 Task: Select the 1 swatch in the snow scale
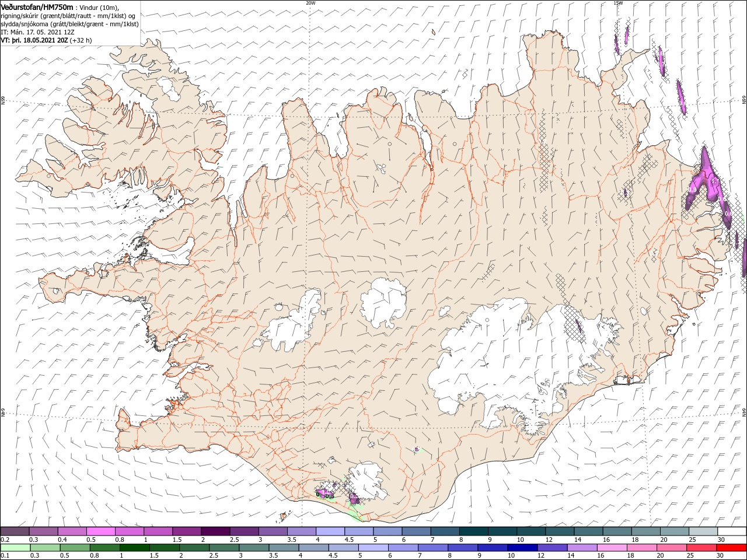[158, 531]
